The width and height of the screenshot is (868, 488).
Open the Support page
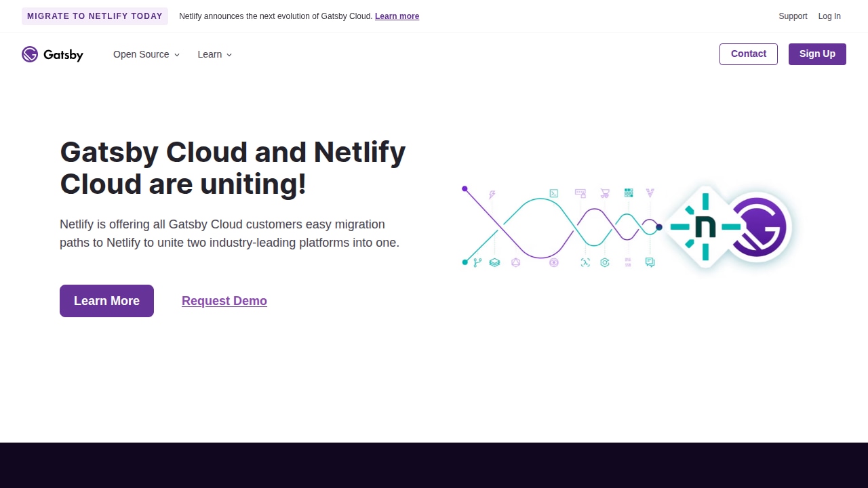[x=793, y=16]
